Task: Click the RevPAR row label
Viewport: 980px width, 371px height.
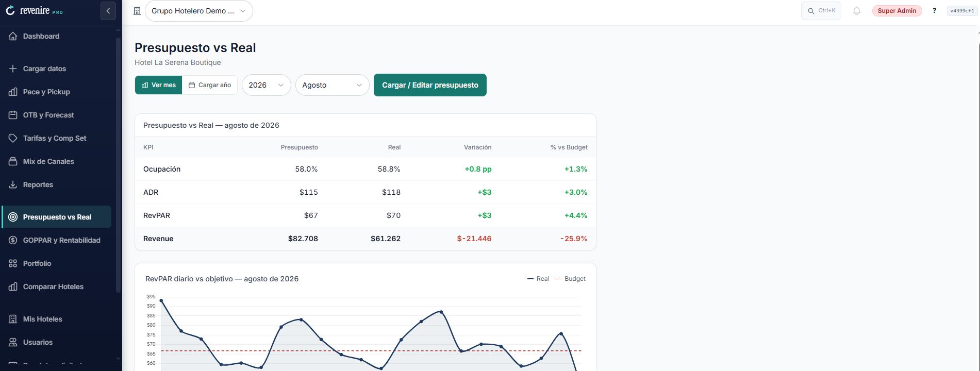Action: coord(157,215)
